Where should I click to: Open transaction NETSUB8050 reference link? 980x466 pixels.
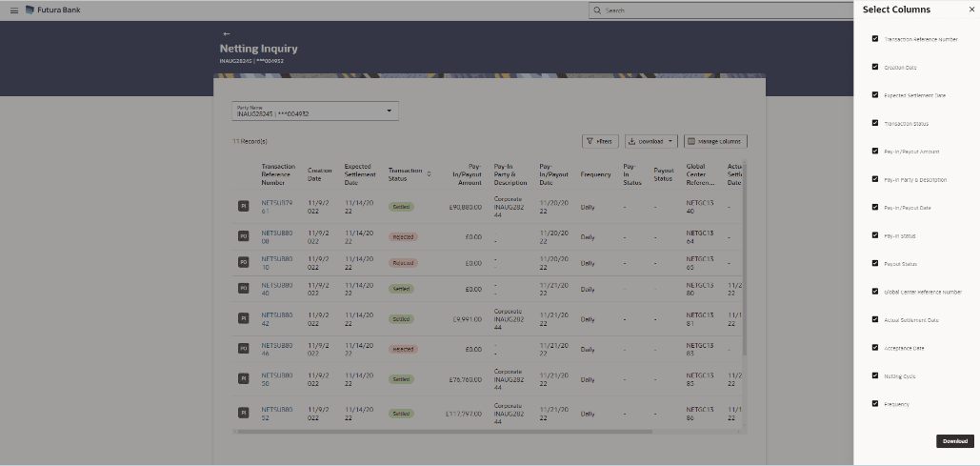coord(277,377)
